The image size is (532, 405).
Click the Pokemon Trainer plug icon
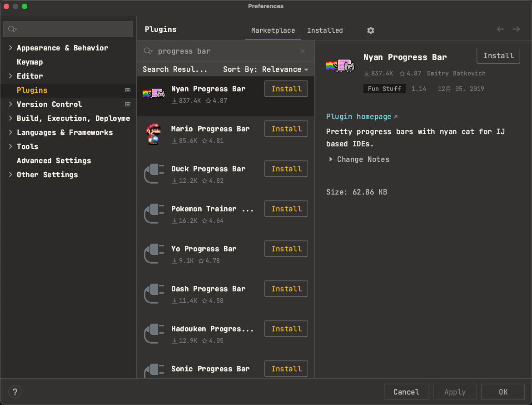154,214
